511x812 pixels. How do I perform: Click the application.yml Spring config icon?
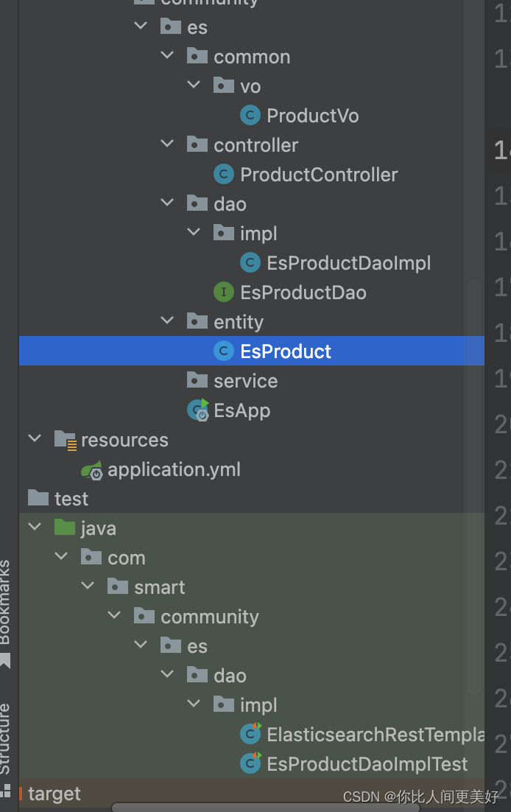pyautogui.click(x=92, y=470)
